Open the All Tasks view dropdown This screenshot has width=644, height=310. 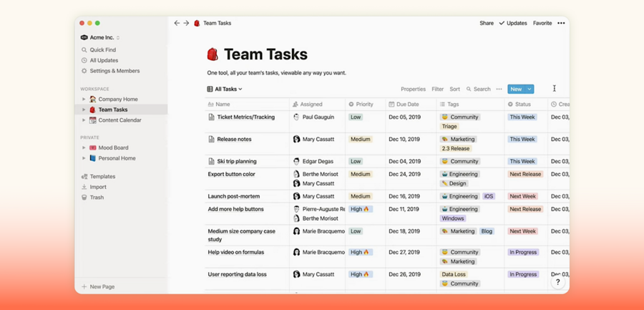225,89
